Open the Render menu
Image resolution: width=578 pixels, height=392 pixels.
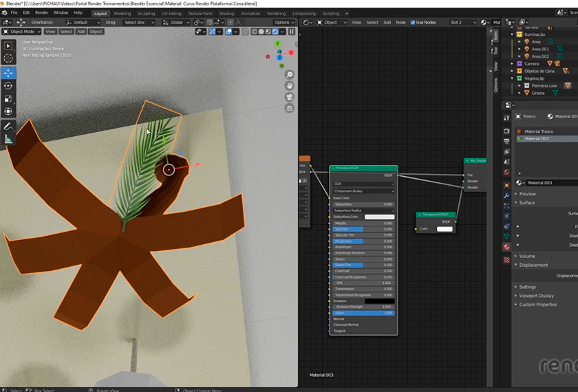[42, 12]
